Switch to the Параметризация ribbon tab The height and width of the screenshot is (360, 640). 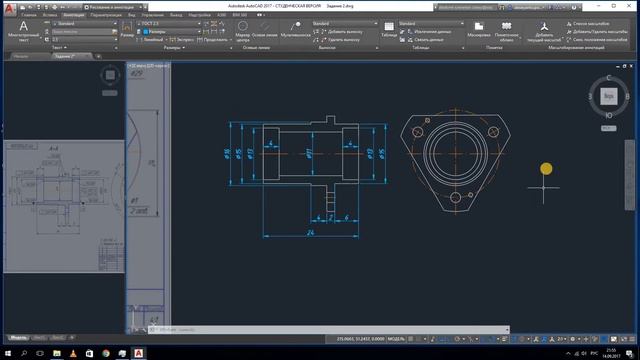coord(106,15)
